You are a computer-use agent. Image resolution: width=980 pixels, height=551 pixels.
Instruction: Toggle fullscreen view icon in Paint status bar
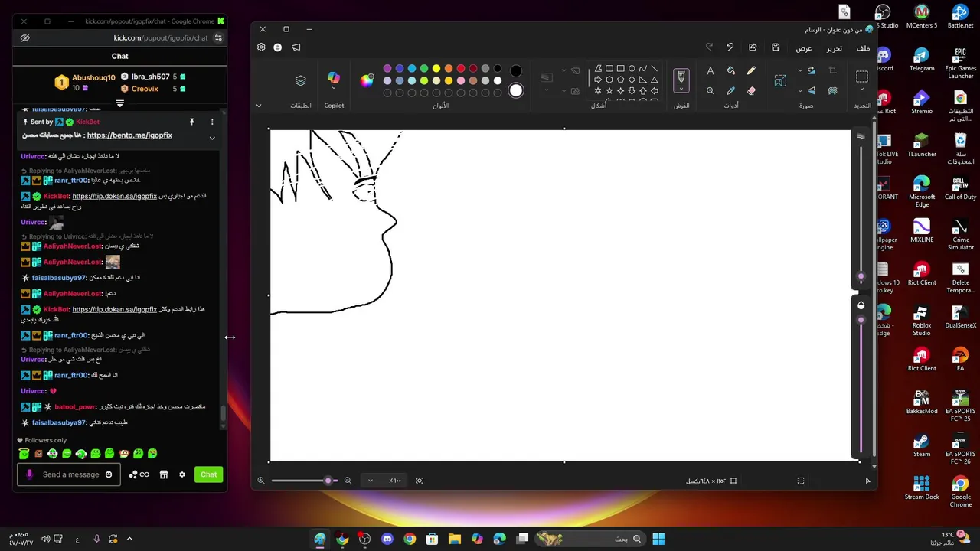point(801,481)
